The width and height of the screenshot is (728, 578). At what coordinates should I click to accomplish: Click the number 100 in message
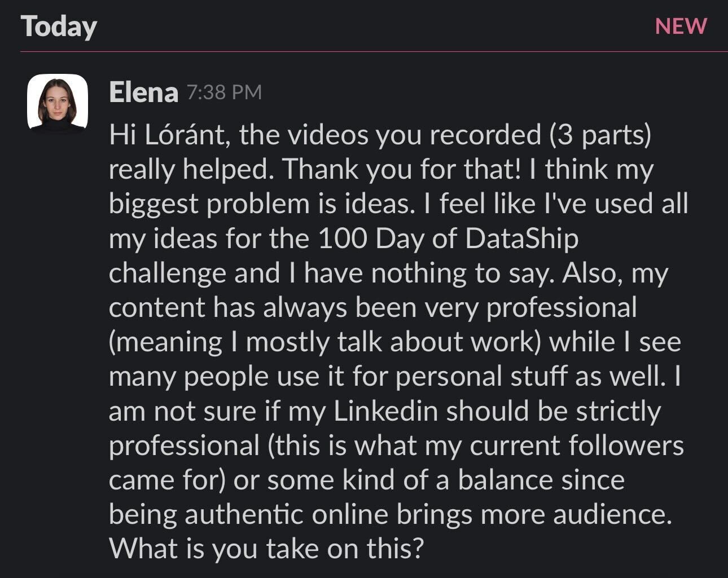click(x=342, y=238)
